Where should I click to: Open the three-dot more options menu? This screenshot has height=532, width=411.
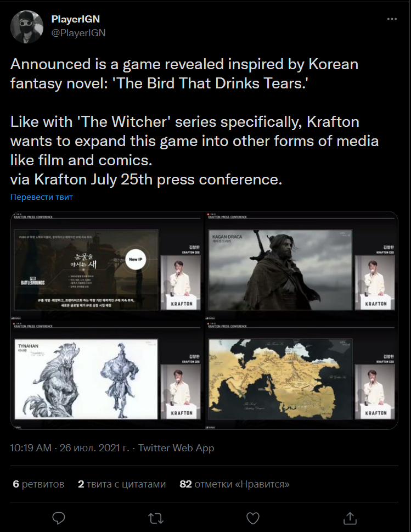[392, 19]
